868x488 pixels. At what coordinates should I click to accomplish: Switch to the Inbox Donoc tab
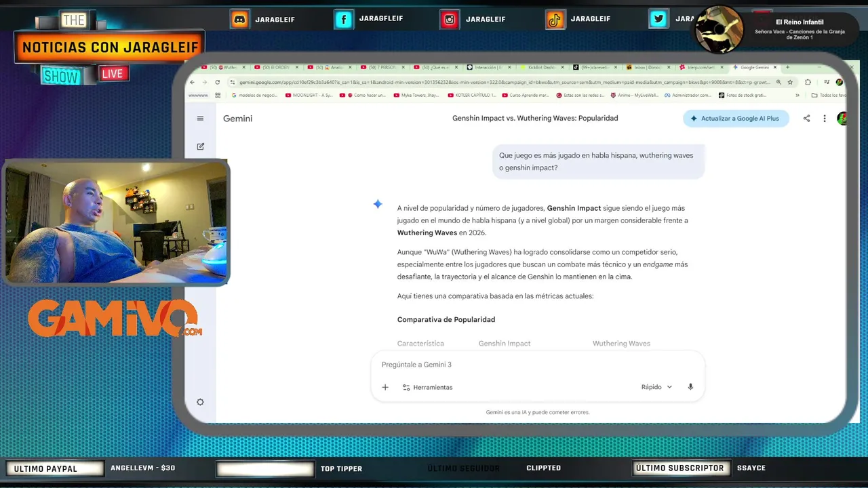(x=648, y=67)
